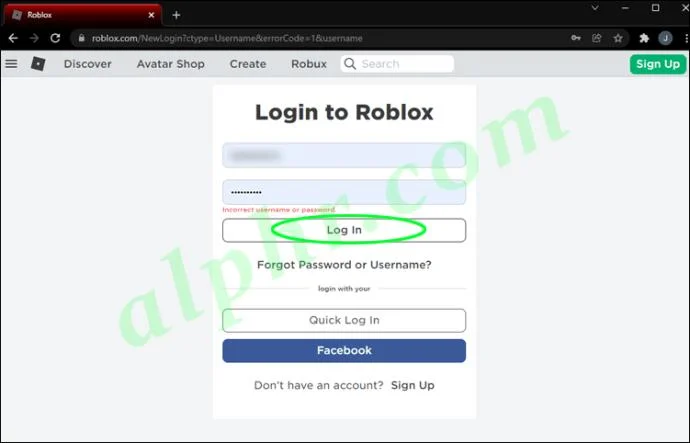Open Forgot Password or Username link
Viewport: 690px width, 443px height.
tap(344, 265)
